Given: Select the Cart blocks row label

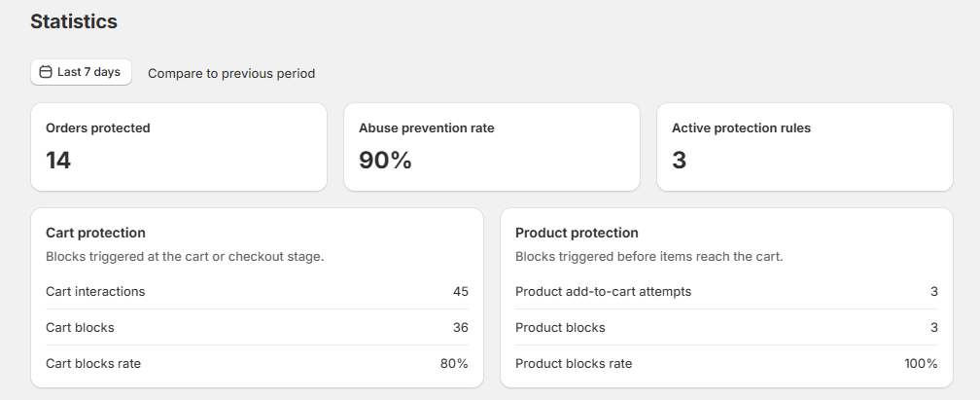Looking at the screenshot, I should 80,327.
